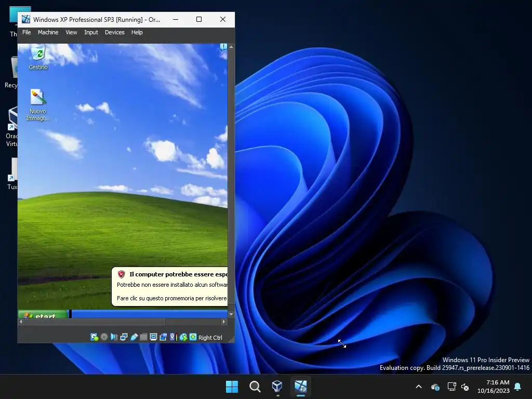Click the VirtualBox icon in window title bar
Viewport: 532px width, 399px height.
pos(25,19)
